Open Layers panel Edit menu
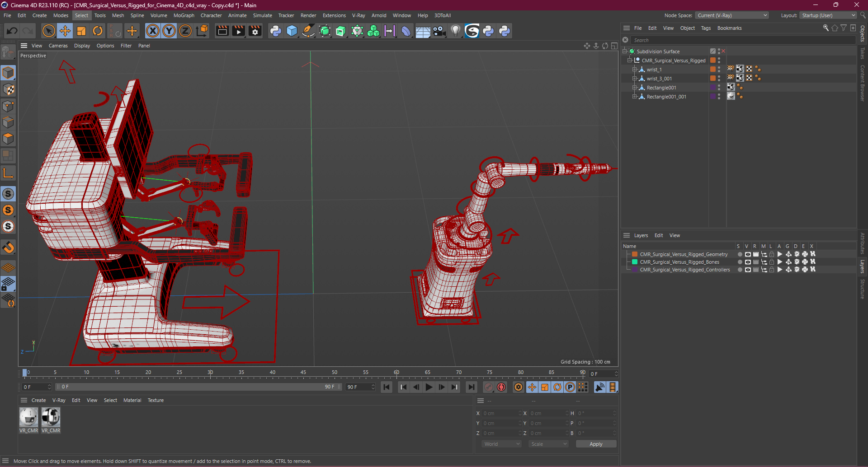The image size is (868, 467). coord(658,235)
